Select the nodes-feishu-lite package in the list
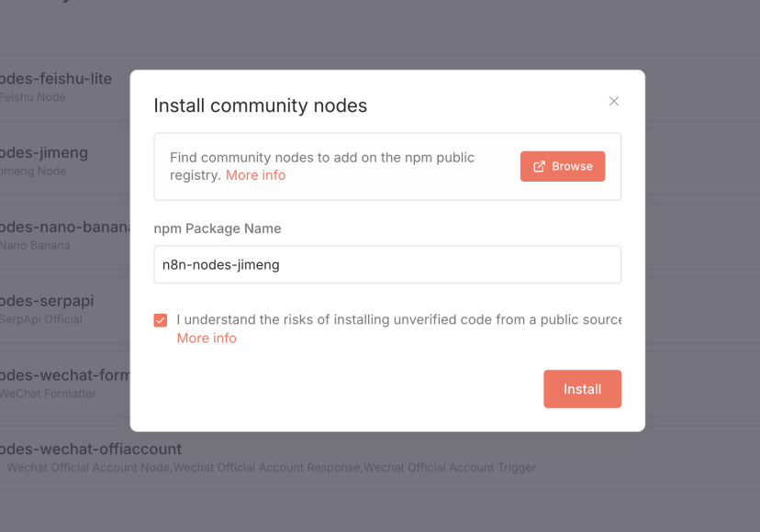The width and height of the screenshot is (760, 532). (x=55, y=79)
